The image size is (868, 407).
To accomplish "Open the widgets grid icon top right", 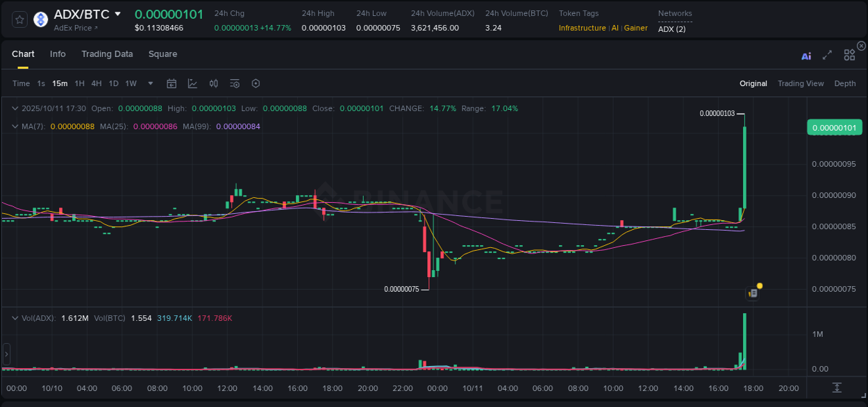I will 849,56.
